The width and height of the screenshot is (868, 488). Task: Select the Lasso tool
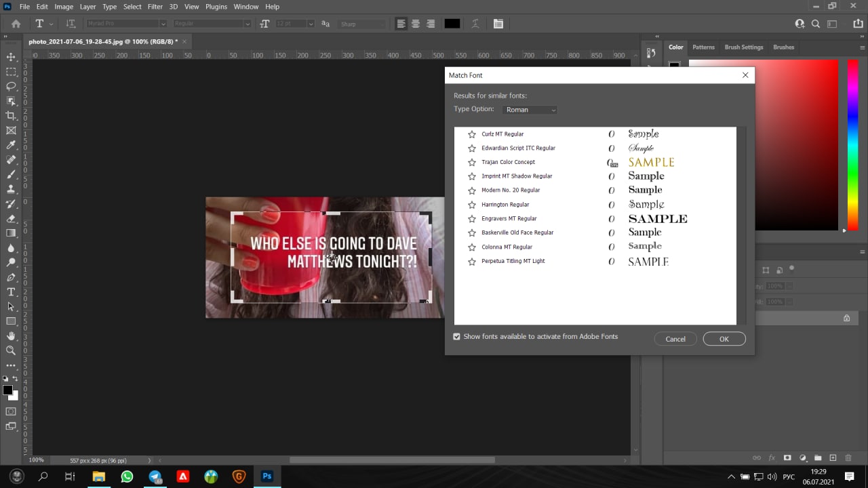11,86
